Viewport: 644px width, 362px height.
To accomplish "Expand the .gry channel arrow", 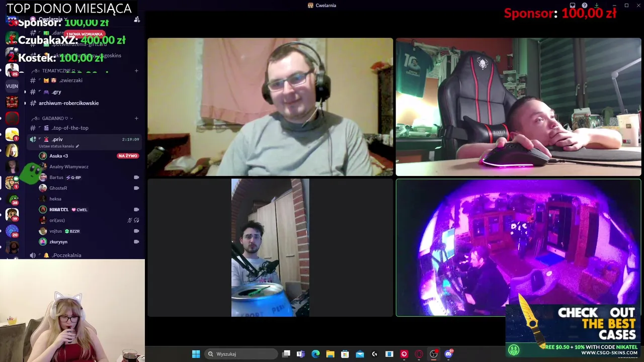I will coord(25,92).
